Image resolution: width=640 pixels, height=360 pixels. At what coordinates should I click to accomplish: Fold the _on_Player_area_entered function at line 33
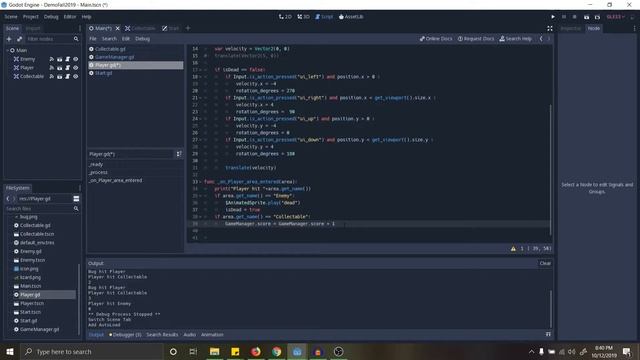(200, 182)
